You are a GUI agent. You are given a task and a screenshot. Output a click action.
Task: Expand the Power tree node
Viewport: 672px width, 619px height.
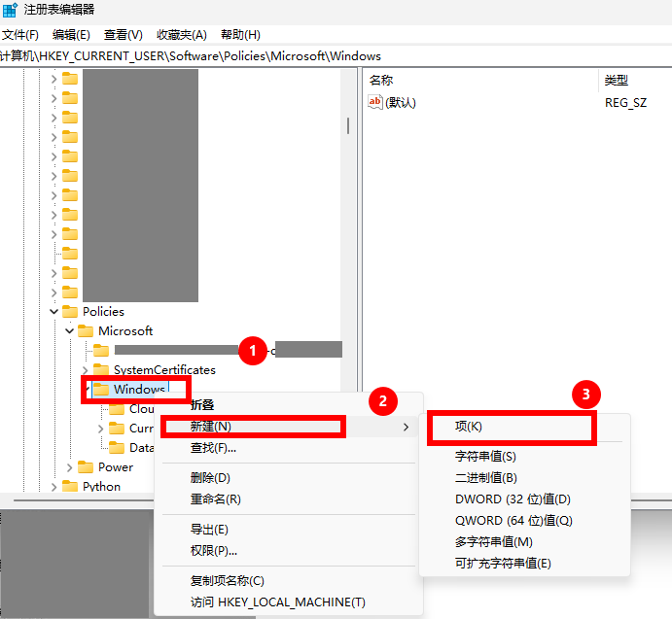coord(69,467)
